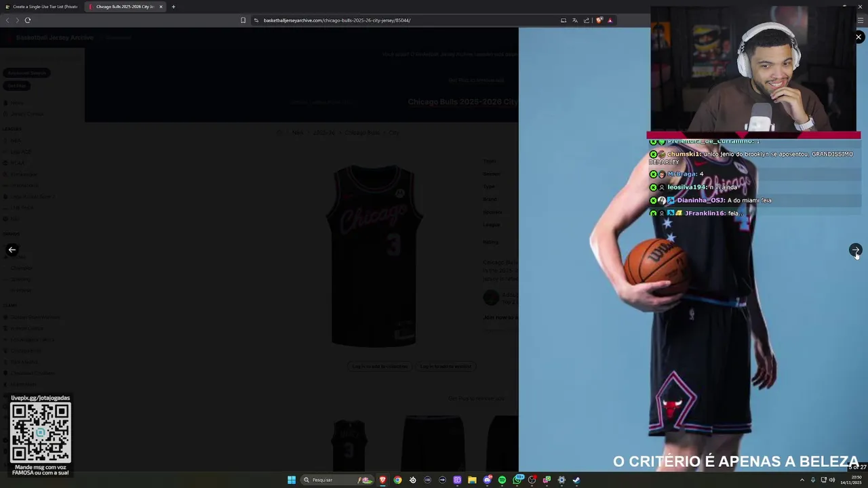Open File Explorer folder from taskbar
Image resolution: width=868 pixels, height=488 pixels.
pyautogui.click(x=473, y=480)
